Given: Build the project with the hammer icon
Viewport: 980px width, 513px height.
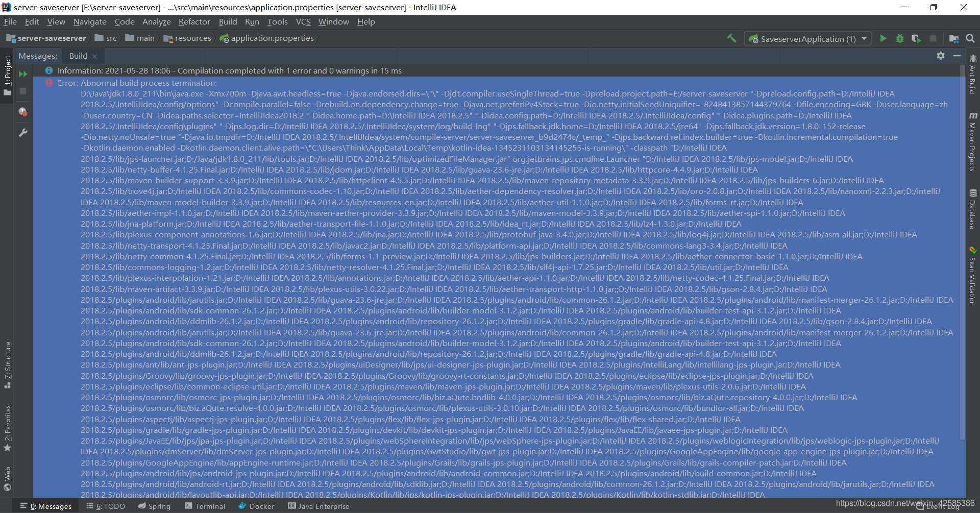Looking at the screenshot, I should (x=732, y=38).
